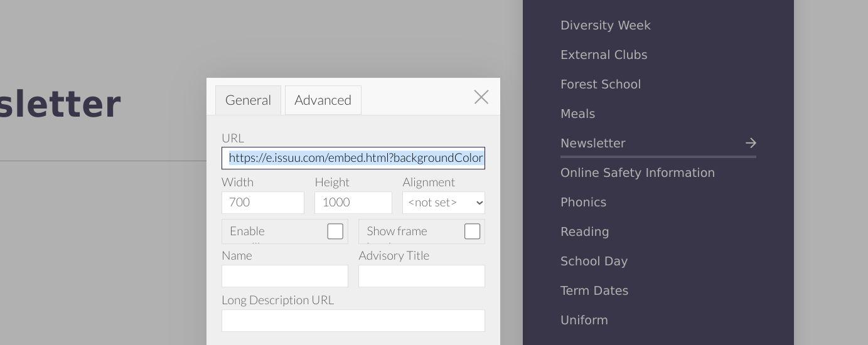Click the URL input field
The image size is (868, 345).
353,158
